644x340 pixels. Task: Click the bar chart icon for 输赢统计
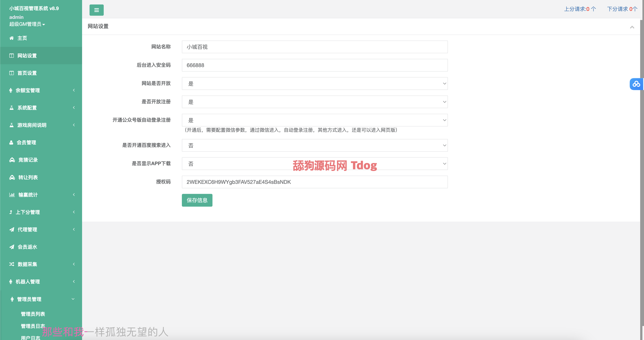tap(12, 195)
